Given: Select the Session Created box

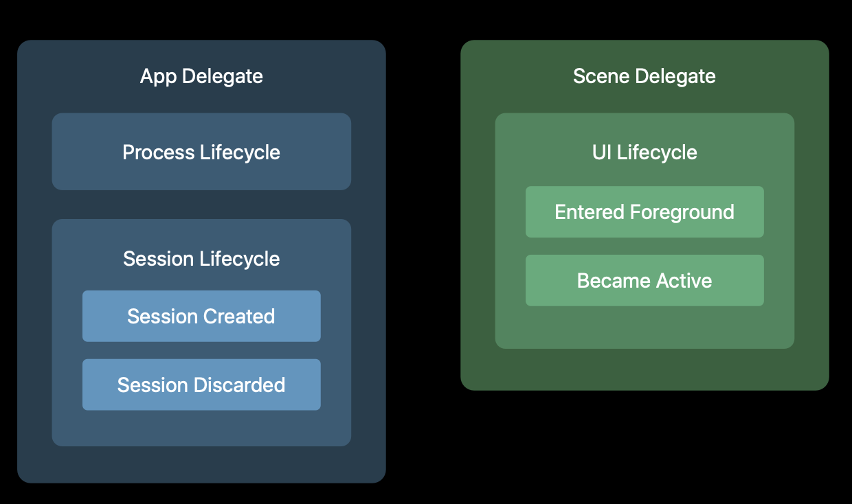Looking at the screenshot, I should coord(201,316).
